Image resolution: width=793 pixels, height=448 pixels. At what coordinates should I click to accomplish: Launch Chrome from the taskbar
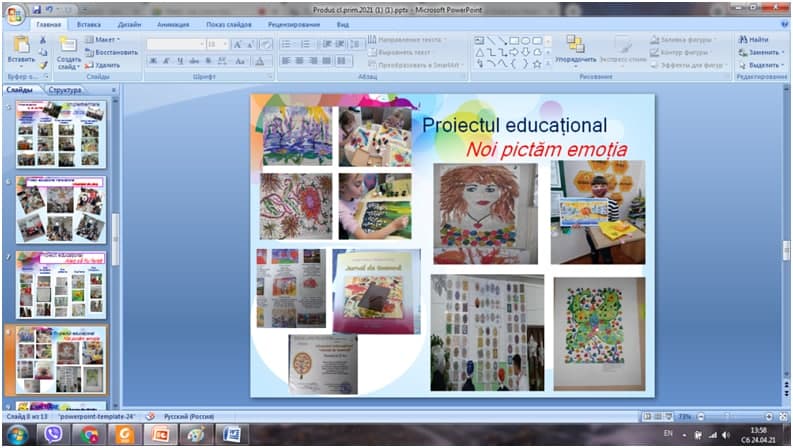click(89, 433)
